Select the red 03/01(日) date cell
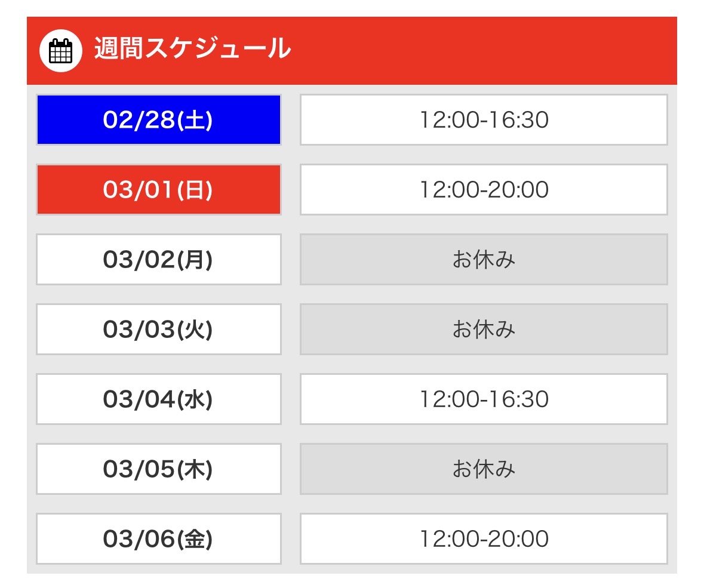The image size is (704, 588). point(158,189)
